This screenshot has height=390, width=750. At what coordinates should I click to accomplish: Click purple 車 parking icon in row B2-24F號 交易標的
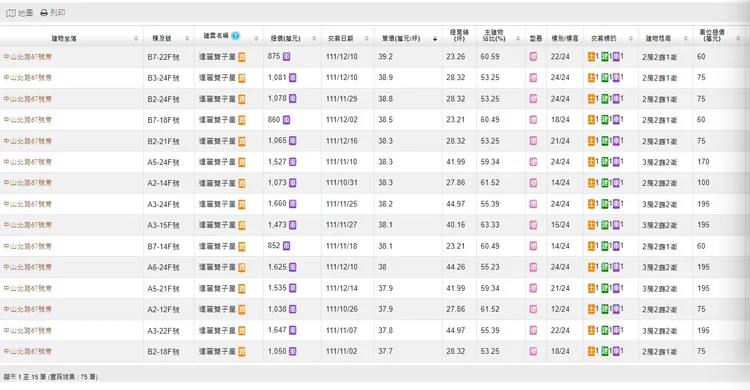pos(616,99)
